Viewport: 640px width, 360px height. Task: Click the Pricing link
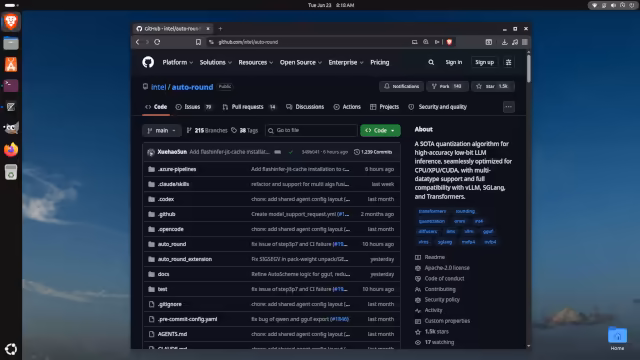[x=380, y=62]
